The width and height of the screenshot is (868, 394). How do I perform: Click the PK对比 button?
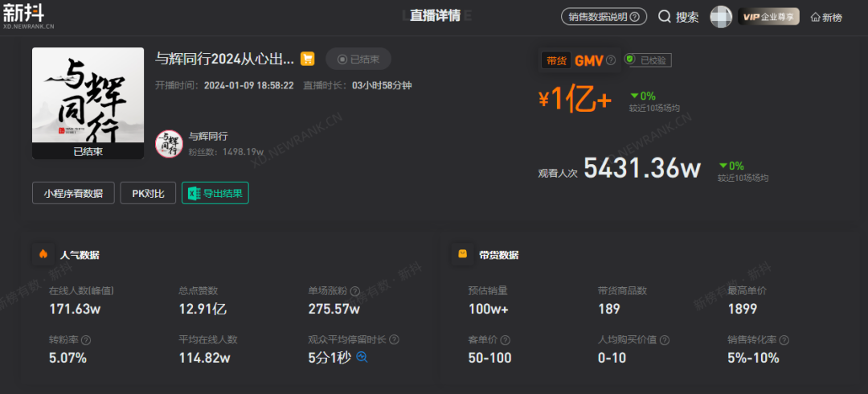tap(148, 194)
